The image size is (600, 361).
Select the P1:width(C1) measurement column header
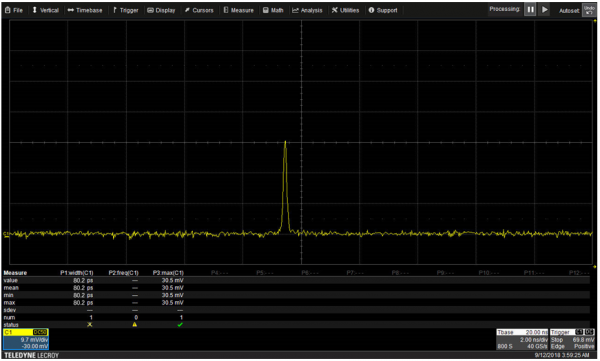[77, 273]
